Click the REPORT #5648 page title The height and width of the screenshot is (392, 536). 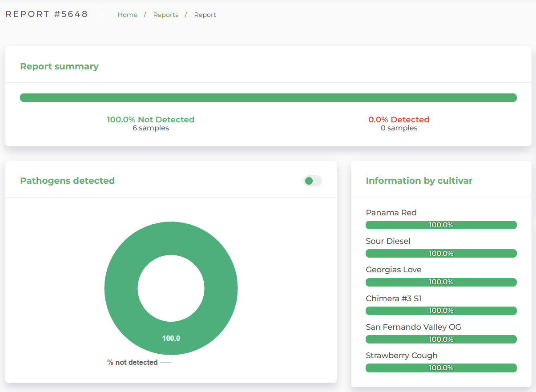click(47, 14)
